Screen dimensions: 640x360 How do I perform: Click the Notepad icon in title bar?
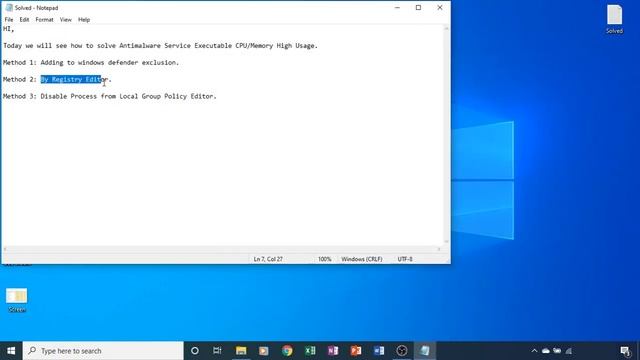(9, 8)
